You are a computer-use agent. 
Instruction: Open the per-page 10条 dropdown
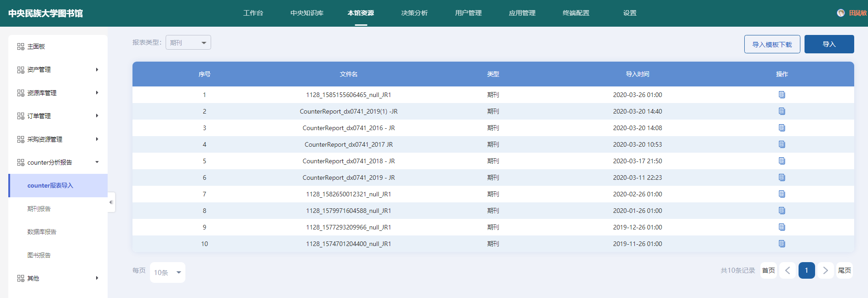click(167, 272)
